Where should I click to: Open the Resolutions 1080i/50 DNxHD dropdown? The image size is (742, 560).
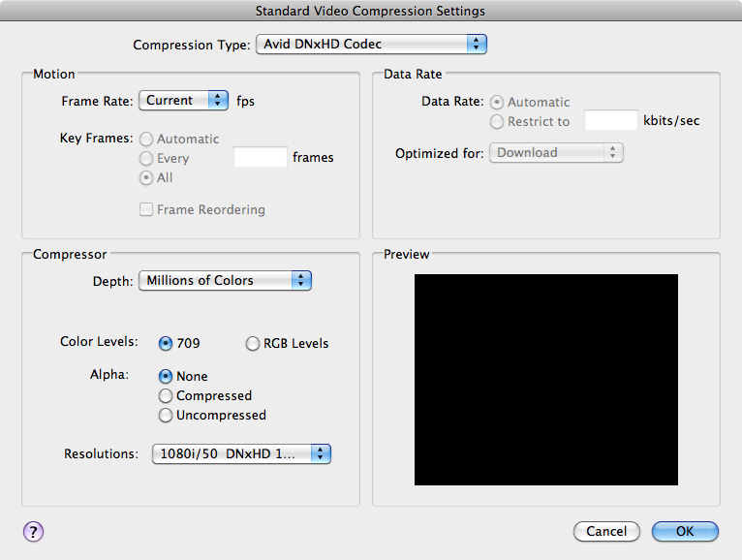click(241, 454)
